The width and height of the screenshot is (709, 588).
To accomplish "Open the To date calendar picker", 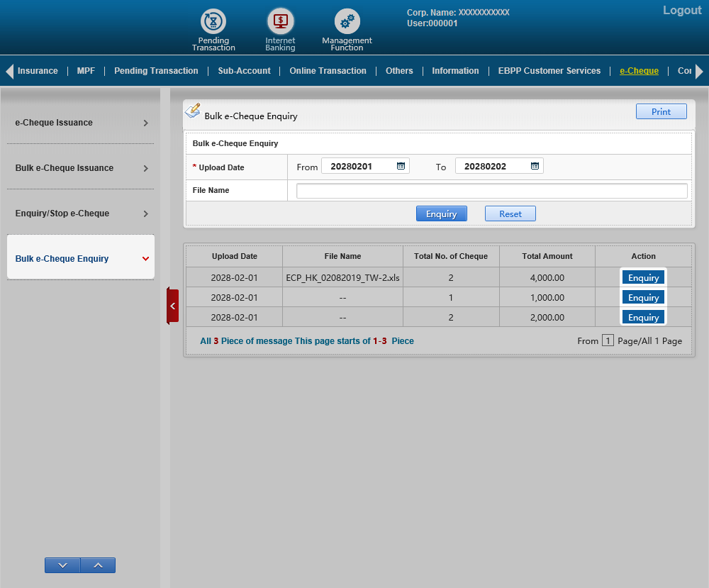I will click(x=535, y=166).
